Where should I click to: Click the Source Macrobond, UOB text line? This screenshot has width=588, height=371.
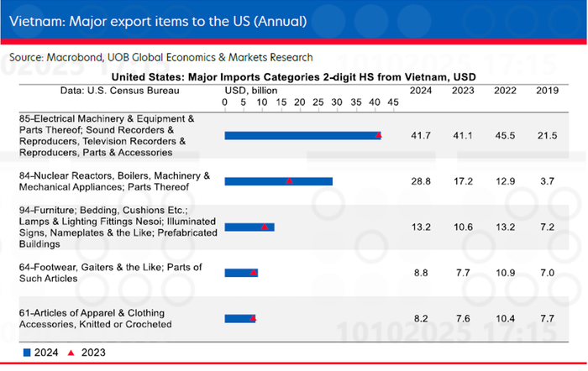tap(161, 57)
